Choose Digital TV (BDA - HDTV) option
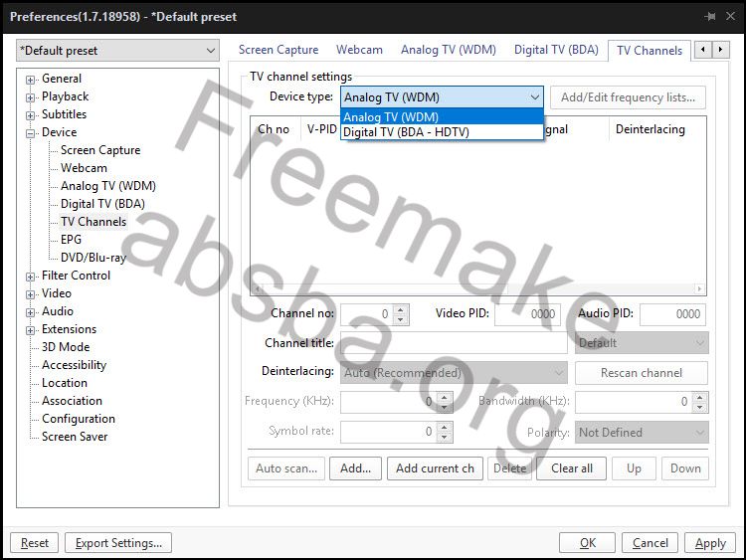This screenshot has height=560, width=746. 442,131
